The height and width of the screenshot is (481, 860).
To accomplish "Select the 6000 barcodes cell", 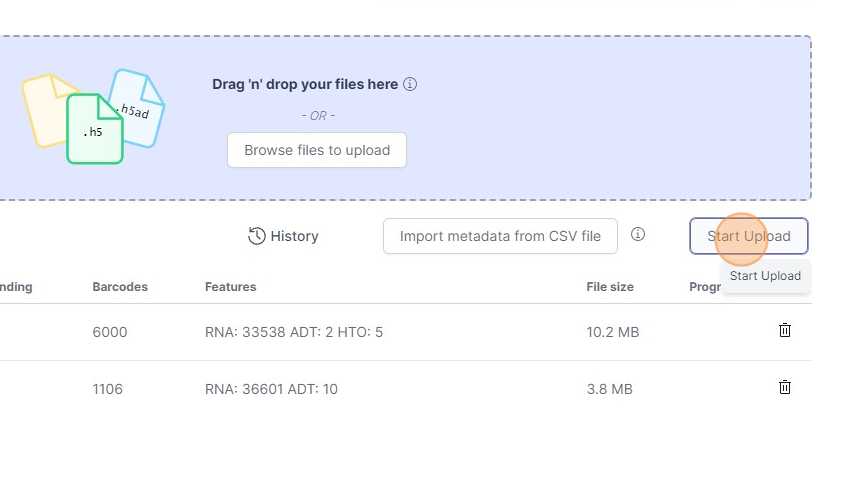I will [x=110, y=332].
